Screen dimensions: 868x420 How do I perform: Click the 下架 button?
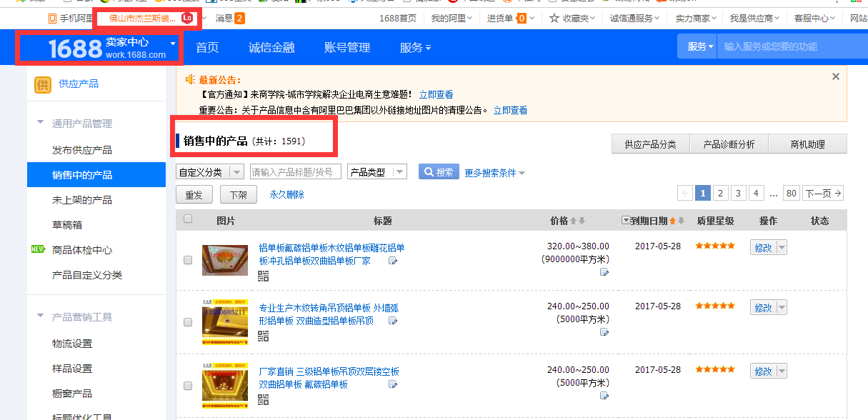click(x=238, y=194)
